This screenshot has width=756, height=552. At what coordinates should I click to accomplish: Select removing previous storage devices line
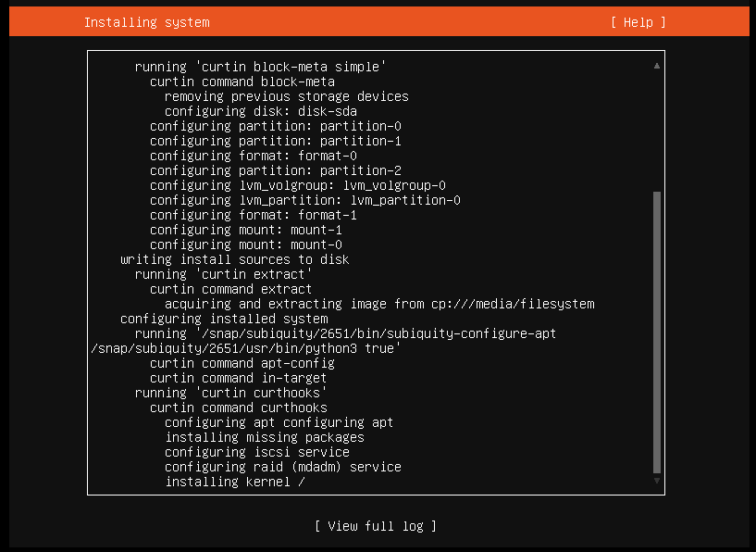[x=286, y=96]
